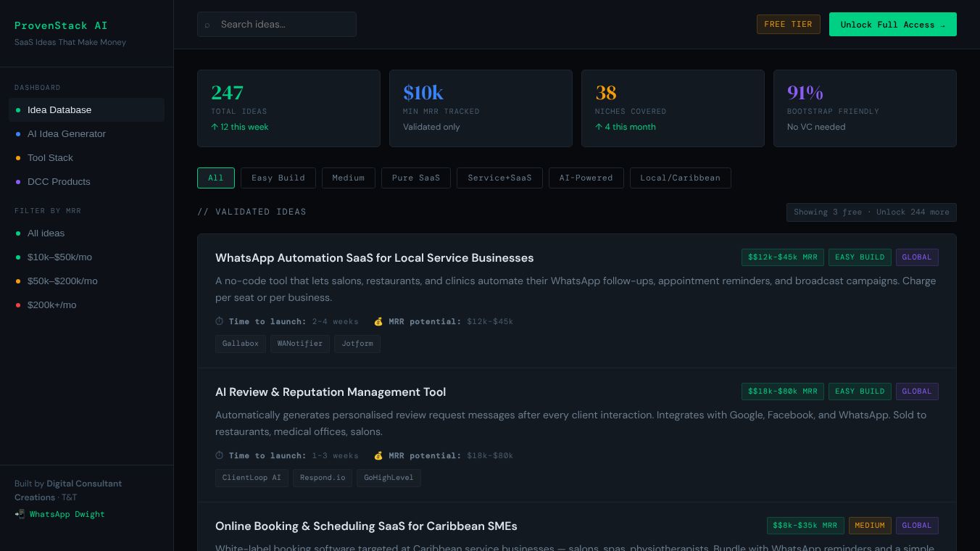The image size is (980, 551).
Task: Click the $18k-$80k MRR badge
Action: 783,391
